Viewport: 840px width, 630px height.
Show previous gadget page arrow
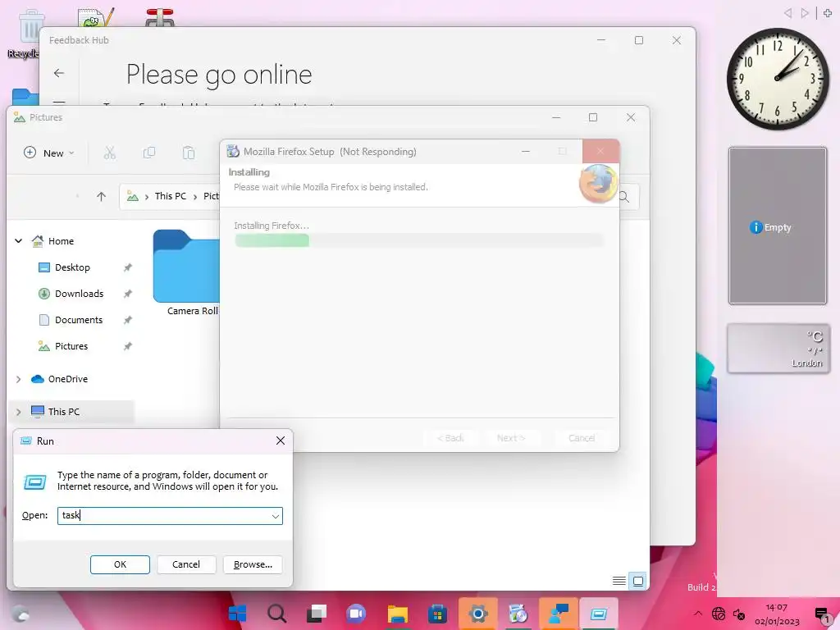tap(787, 13)
